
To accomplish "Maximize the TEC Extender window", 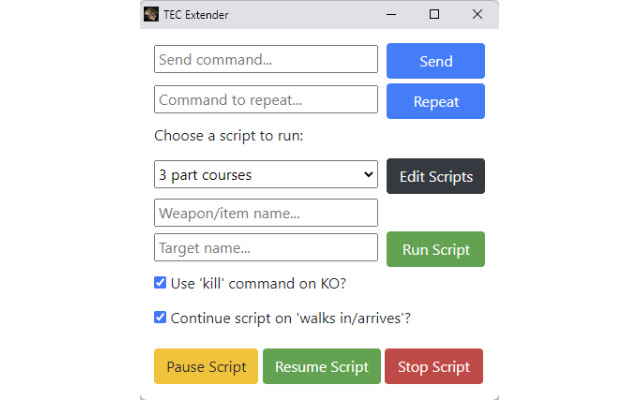I will coord(434,15).
